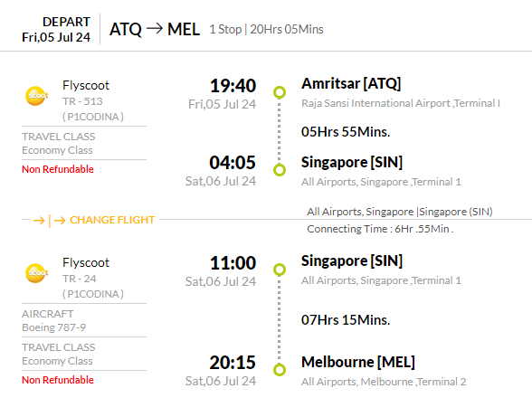Click the Scoot logo for flight TR-24
The width and height of the screenshot is (532, 398).
pyautogui.click(x=36, y=273)
